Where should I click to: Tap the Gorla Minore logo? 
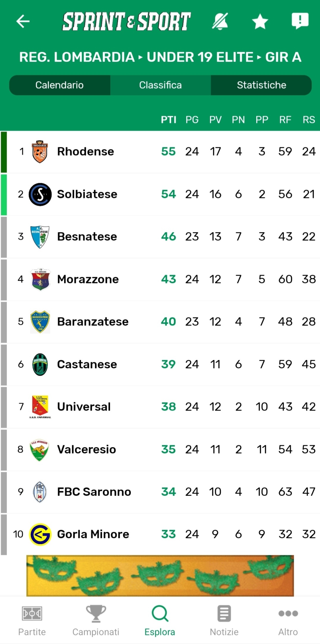tap(40, 534)
